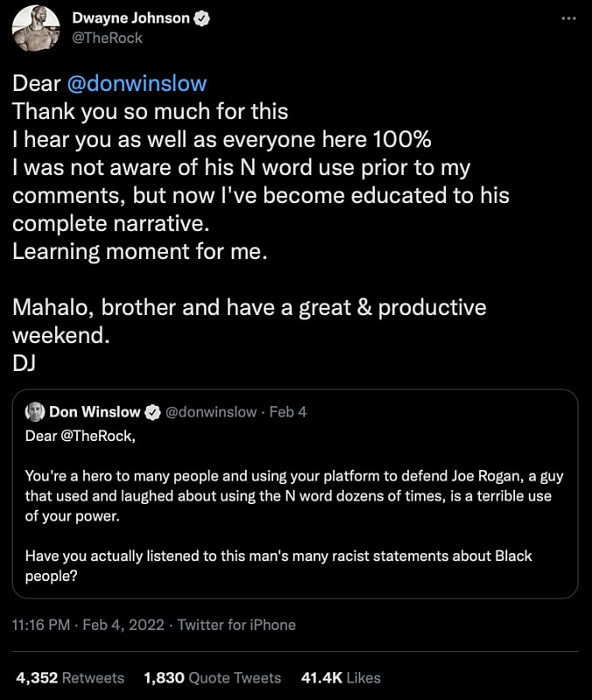The height and width of the screenshot is (700, 592).
Task: Click the @donwinslow mention in tweet
Action: point(137,84)
